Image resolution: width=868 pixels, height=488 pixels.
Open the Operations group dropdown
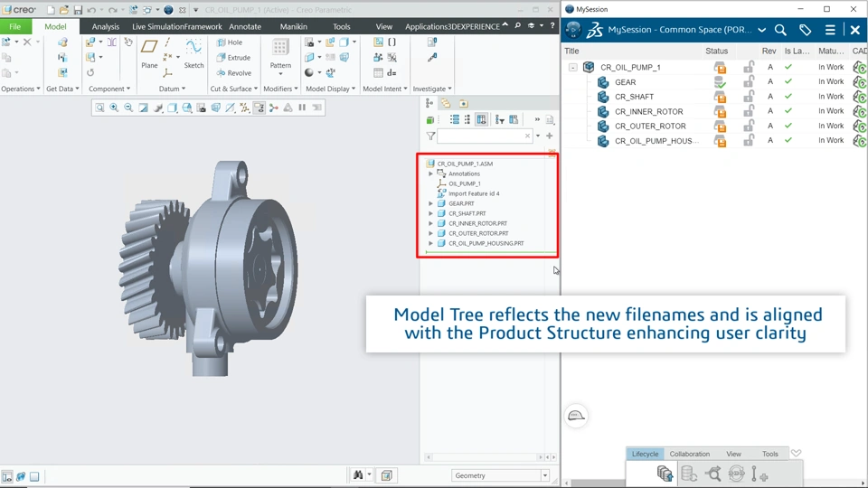21,89
